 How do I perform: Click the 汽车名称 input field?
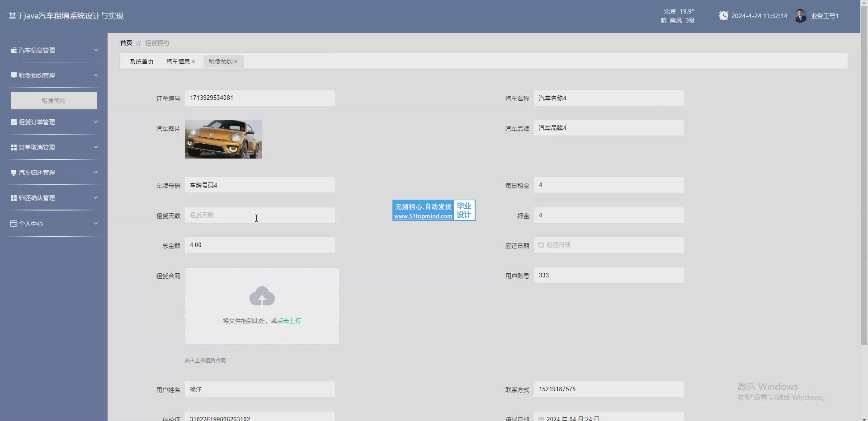click(609, 98)
